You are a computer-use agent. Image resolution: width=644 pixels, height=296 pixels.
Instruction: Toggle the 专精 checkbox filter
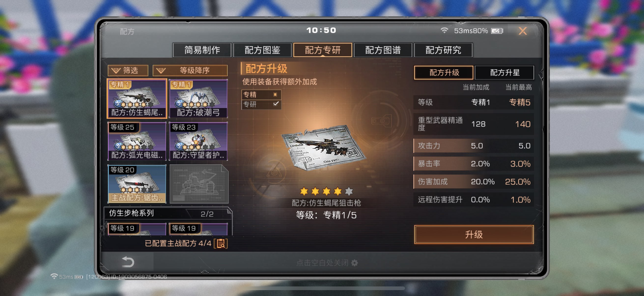click(x=275, y=94)
